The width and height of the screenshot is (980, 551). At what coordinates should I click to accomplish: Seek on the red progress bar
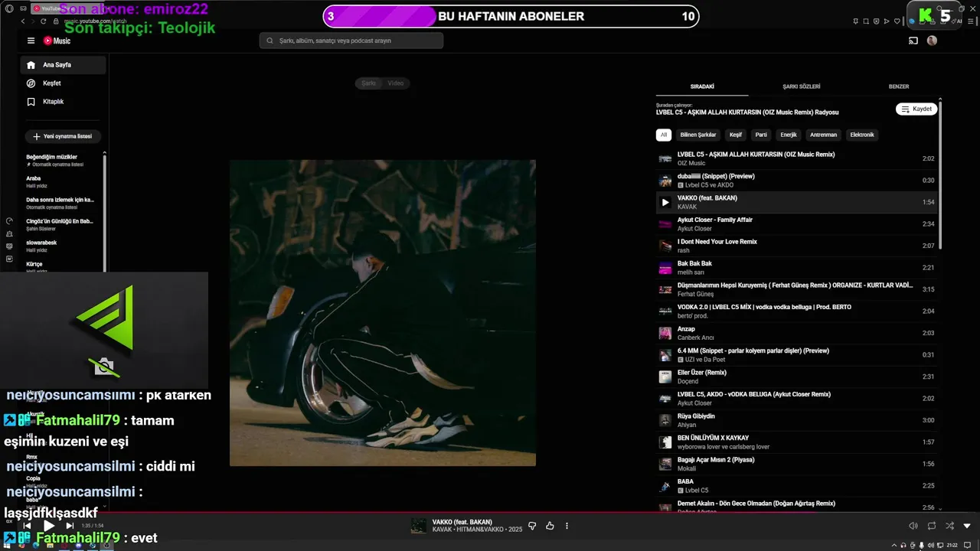pyautogui.click(x=490, y=512)
